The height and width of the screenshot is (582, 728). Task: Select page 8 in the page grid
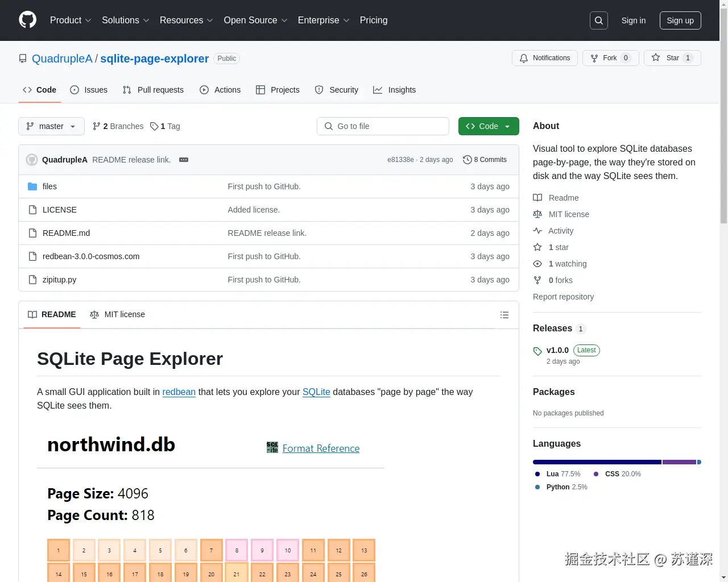tap(237, 550)
